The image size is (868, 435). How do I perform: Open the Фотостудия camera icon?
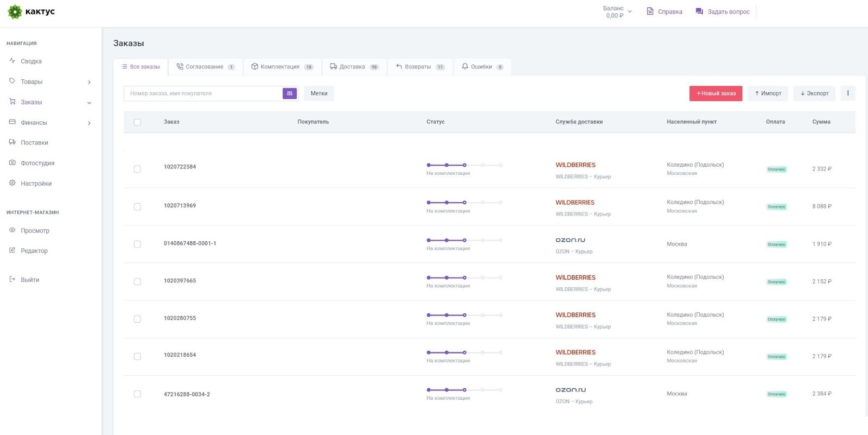[x=12, y=163]
